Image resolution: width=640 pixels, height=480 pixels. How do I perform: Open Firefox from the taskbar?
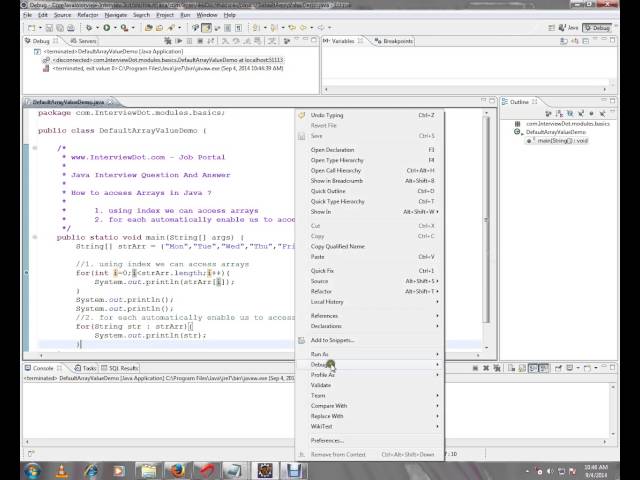[x=177, y=470]
